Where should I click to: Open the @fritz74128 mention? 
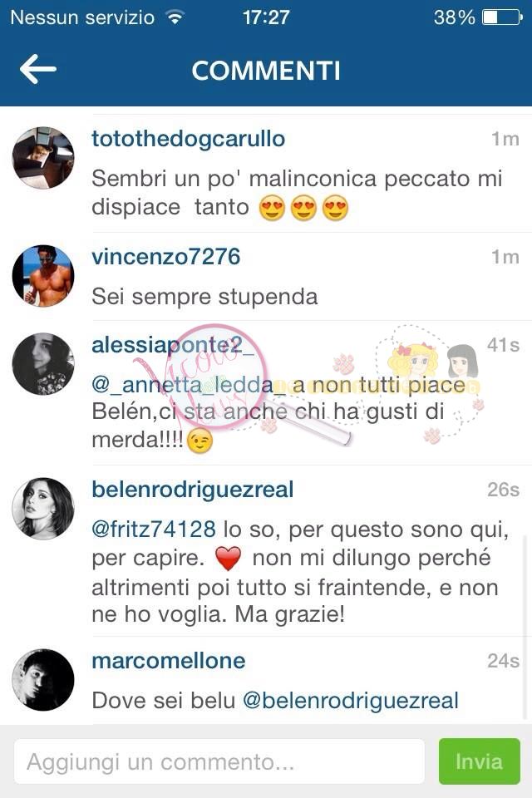[154, 530]
